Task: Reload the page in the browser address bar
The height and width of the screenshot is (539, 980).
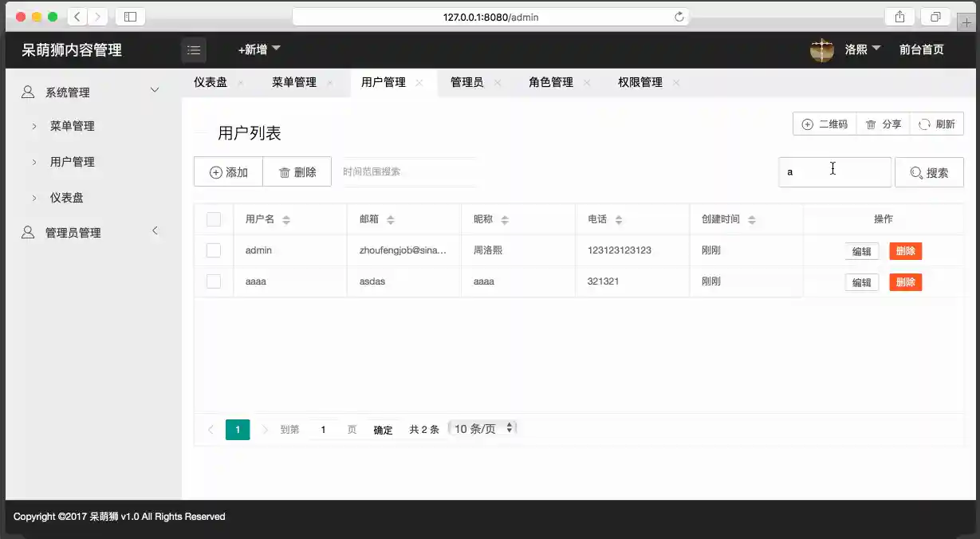Action: [x=679, y=17]
